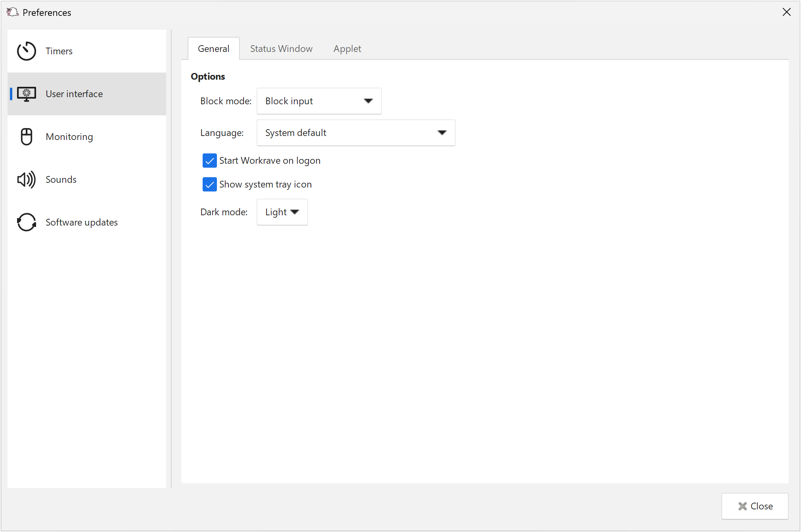The width and height of the screenshot is (801, 532).
Task: Open the Software updates refresh icon
Action: 27,222
